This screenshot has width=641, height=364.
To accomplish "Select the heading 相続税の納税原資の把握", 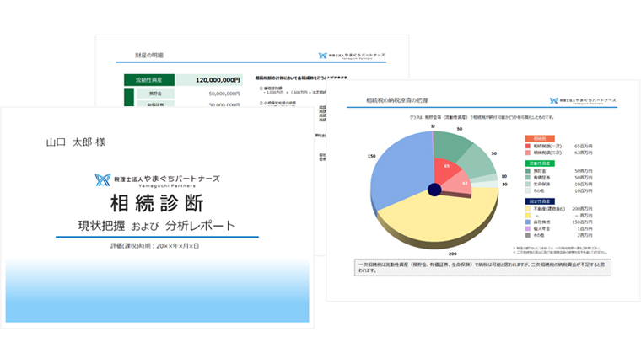I will coord(396,100).
